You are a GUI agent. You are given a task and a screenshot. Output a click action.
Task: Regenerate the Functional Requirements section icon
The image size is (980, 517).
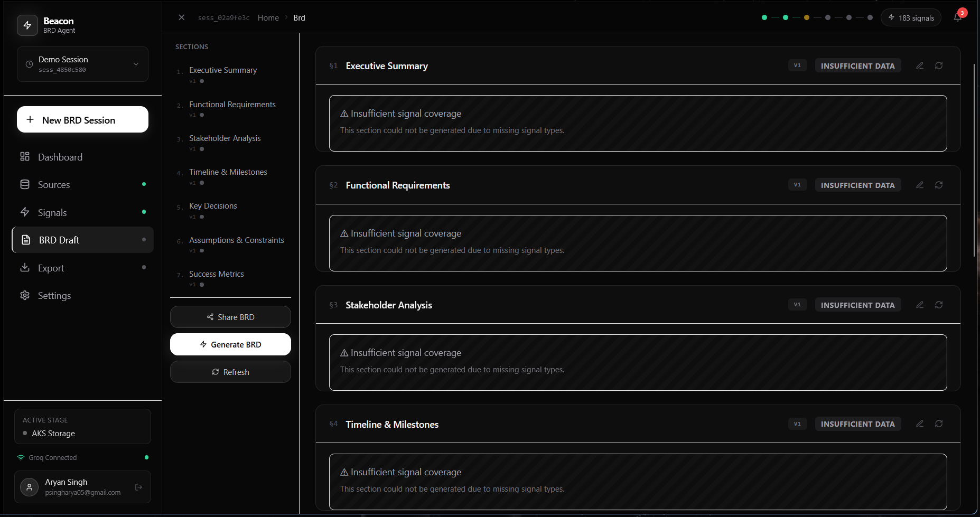click(939, 185)
